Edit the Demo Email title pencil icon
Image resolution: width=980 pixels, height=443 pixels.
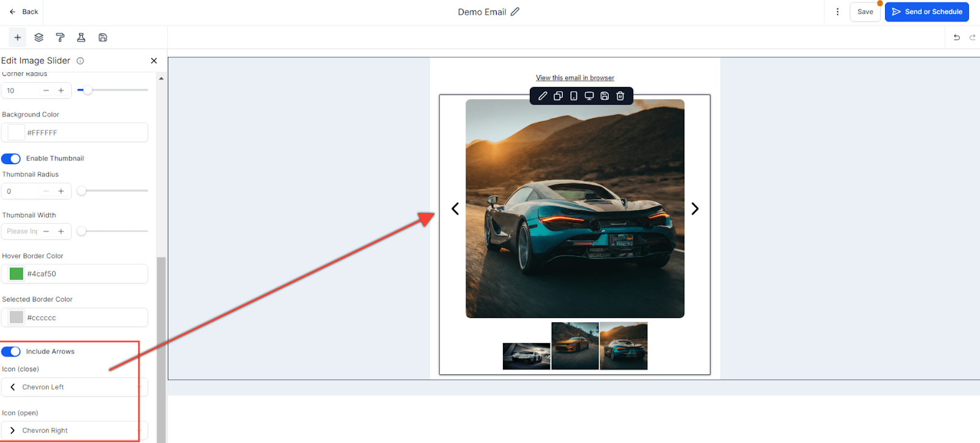click(x=515, y=12)
